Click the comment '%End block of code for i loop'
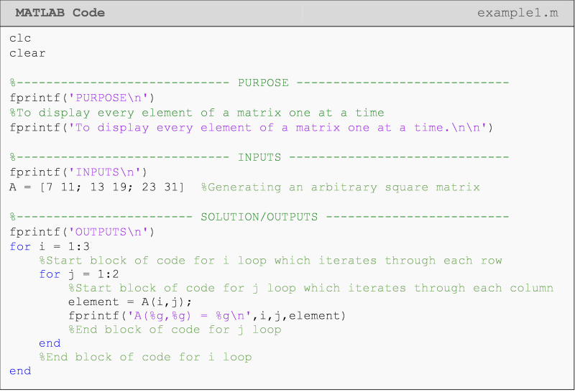575x392 pixels. click(146, 358)
